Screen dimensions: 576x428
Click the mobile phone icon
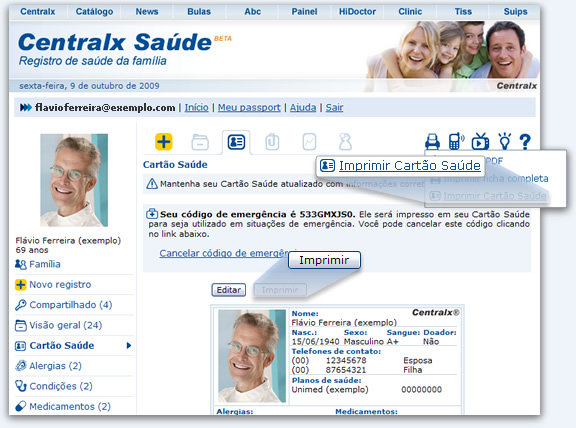pyautogui.click(x=456, y=141)
